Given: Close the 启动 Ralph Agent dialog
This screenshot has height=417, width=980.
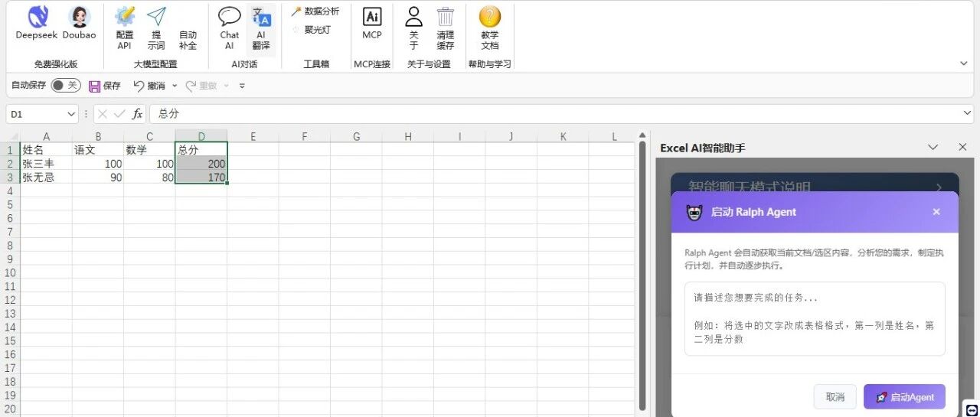Looking at the screenshot, I should [x=936, y=212].
